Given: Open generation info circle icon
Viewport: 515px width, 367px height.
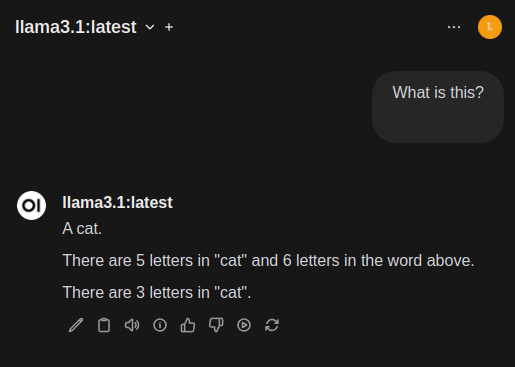Looking at the screenshot, I should 160,325.
